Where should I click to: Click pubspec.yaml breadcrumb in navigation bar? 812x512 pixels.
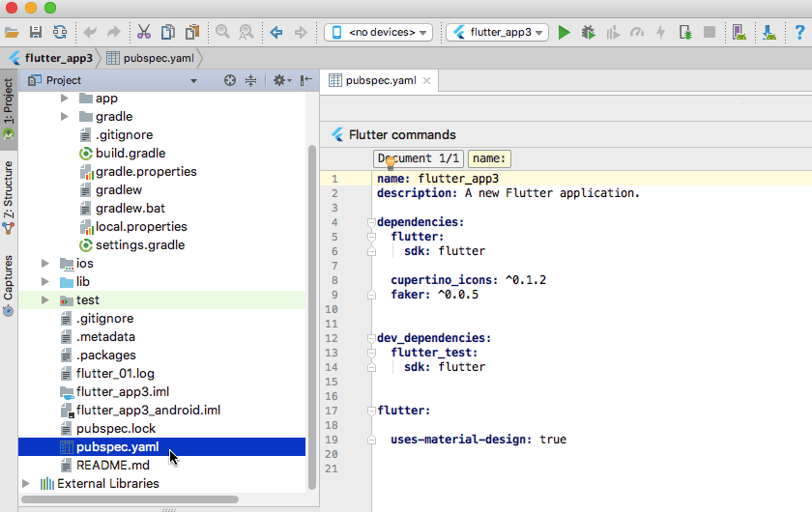click(150, 58)
